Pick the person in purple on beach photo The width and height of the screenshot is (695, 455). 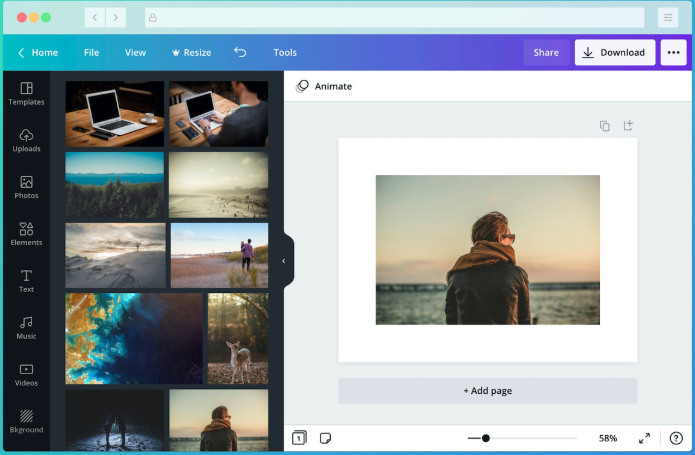[219, 255]
